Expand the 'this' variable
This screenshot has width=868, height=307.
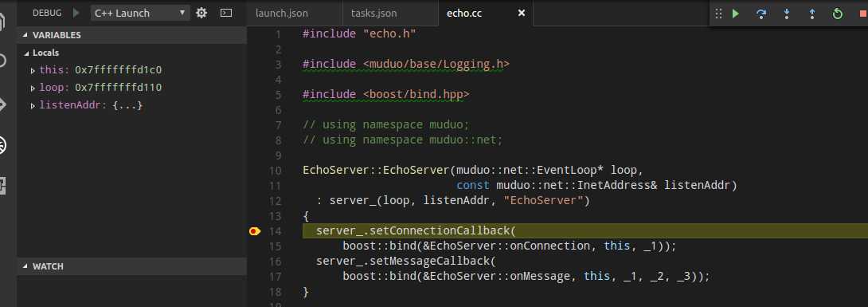(33, 70)
